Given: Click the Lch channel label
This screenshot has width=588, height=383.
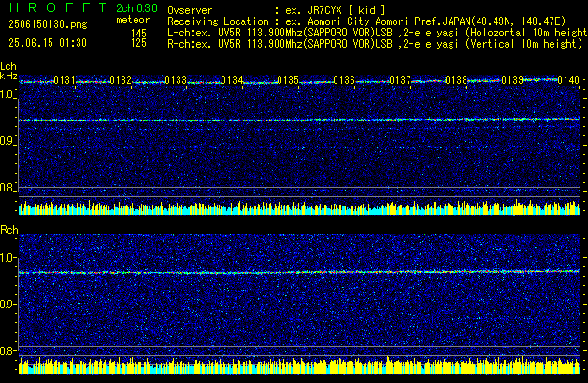Looking at the screenshot, I should 8,66.
